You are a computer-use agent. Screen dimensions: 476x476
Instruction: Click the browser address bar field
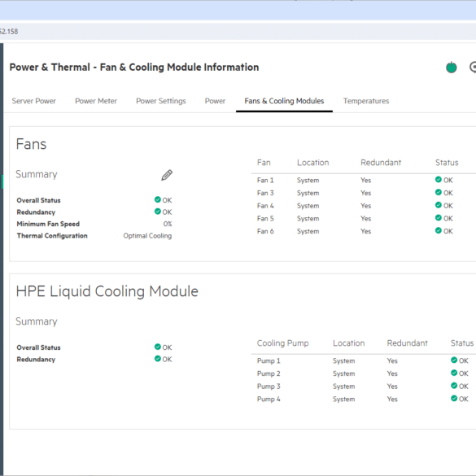[238, 32]
